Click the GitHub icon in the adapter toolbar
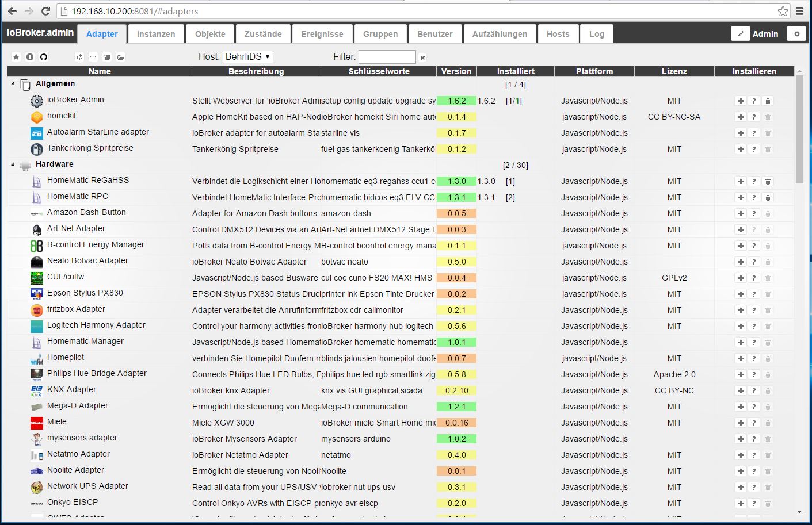This screenshot has width=812, height=525. click(44, 57)
